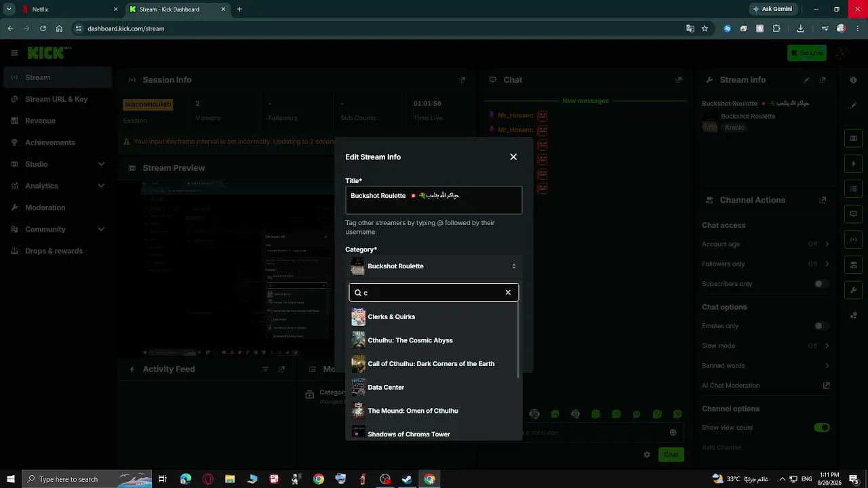868x488 pixels.
Task: Reload the page
Action: tap(43, 28)
